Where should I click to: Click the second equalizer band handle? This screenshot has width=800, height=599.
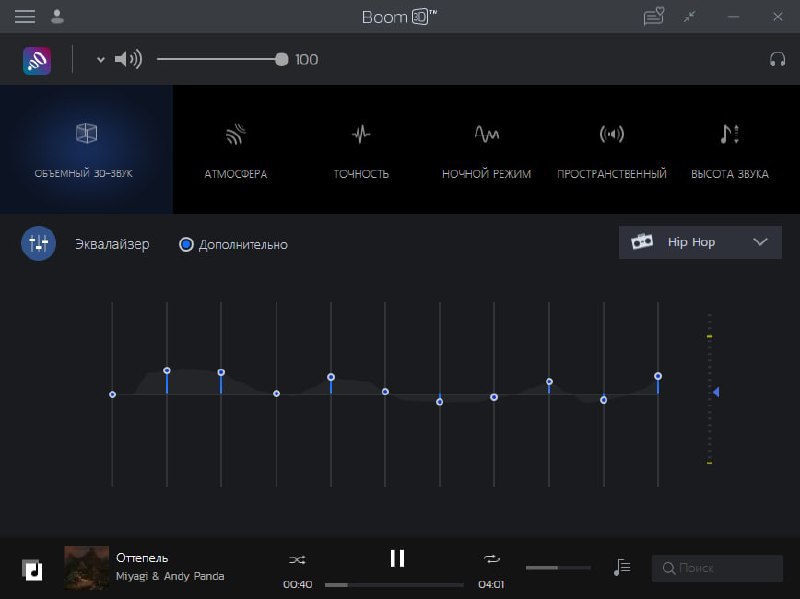167,370
